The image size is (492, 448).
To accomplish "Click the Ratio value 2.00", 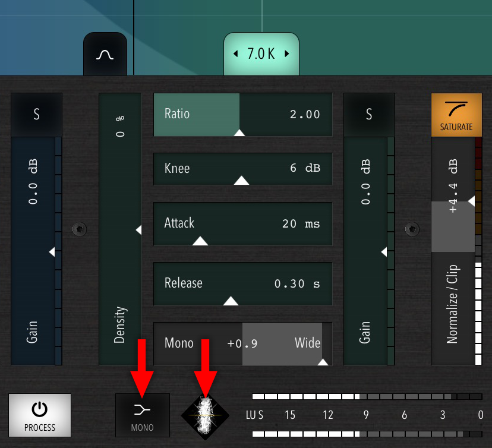I will pyautogui.click(x=305, y=114).
